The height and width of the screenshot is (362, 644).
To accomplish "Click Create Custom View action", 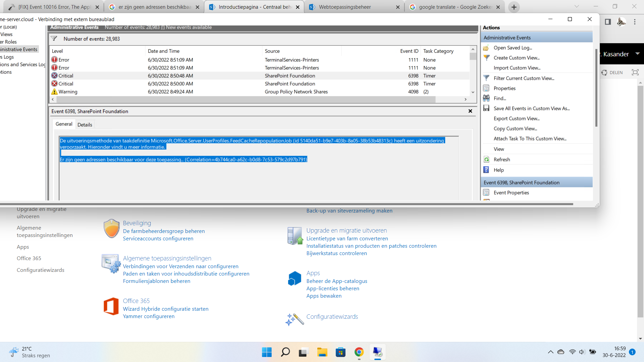I will click(517, 58).
